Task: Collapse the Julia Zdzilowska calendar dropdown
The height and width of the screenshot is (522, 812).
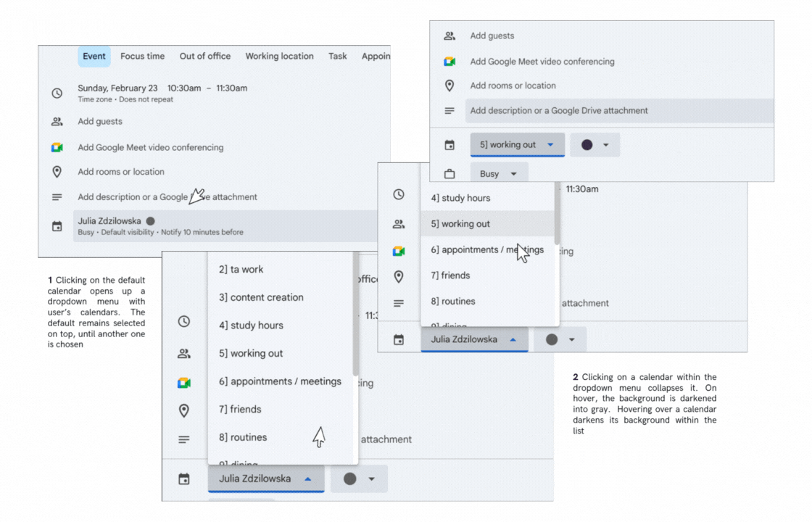Action: pyautogui.click(x=474, y=339)
